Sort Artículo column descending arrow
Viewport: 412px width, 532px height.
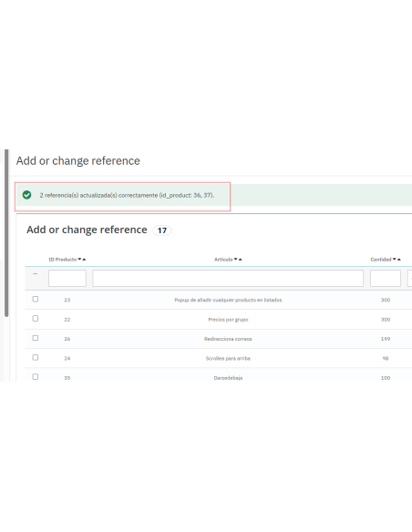coord(235,260)
